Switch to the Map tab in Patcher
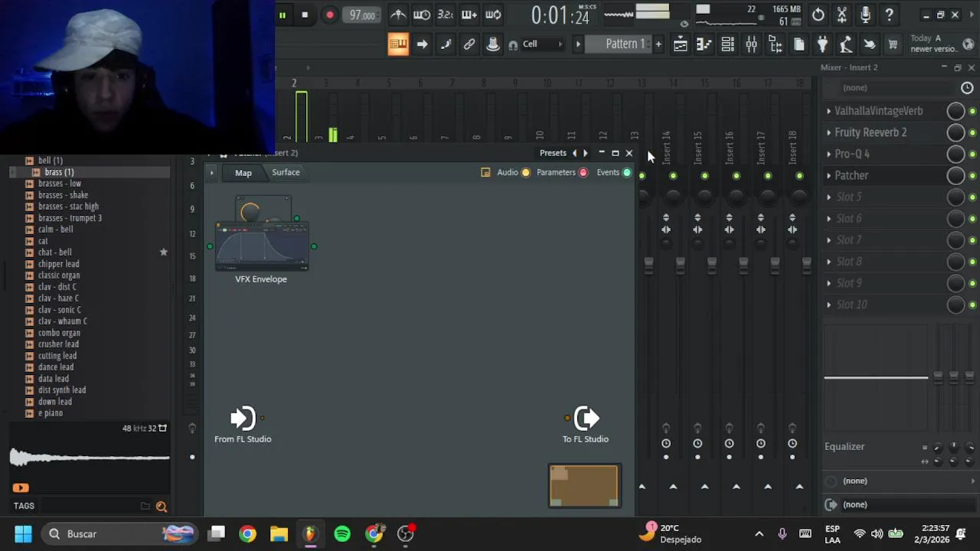 (243, 173)
